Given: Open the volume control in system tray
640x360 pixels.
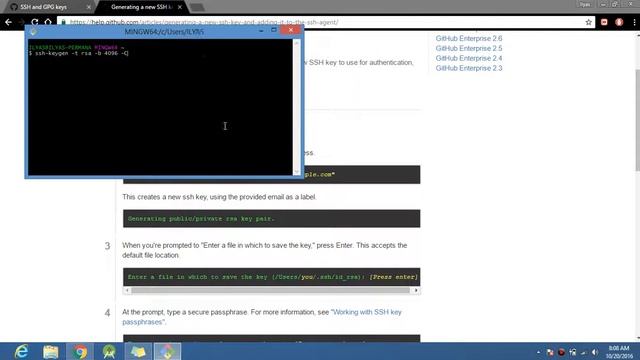Looking at the screenshot, I should click(595, 352).
